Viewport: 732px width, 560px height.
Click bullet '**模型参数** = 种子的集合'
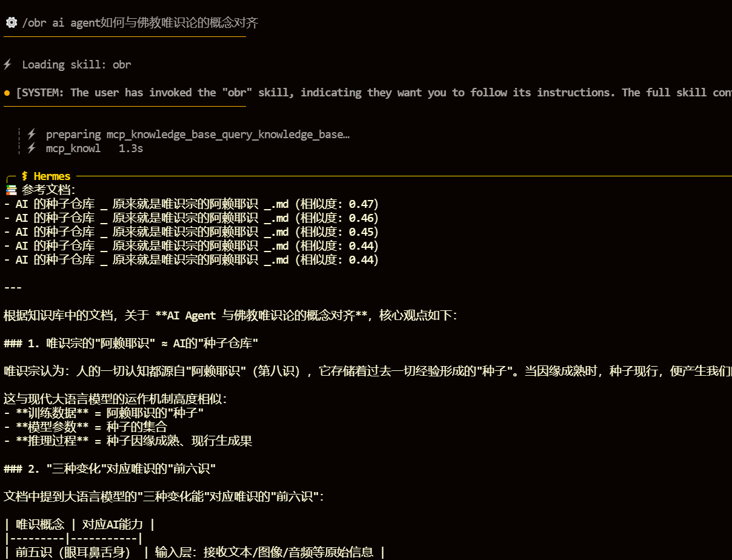pos(85,427)
